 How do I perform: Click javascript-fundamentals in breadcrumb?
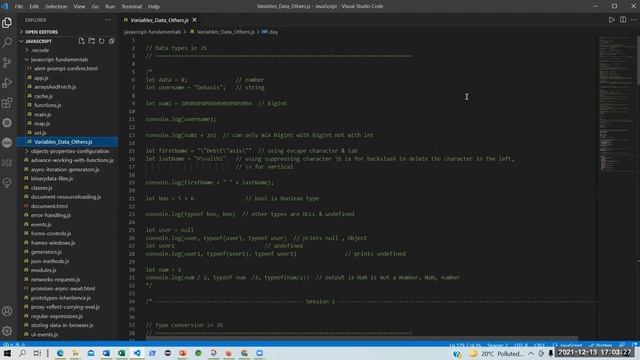pos(152,32)
